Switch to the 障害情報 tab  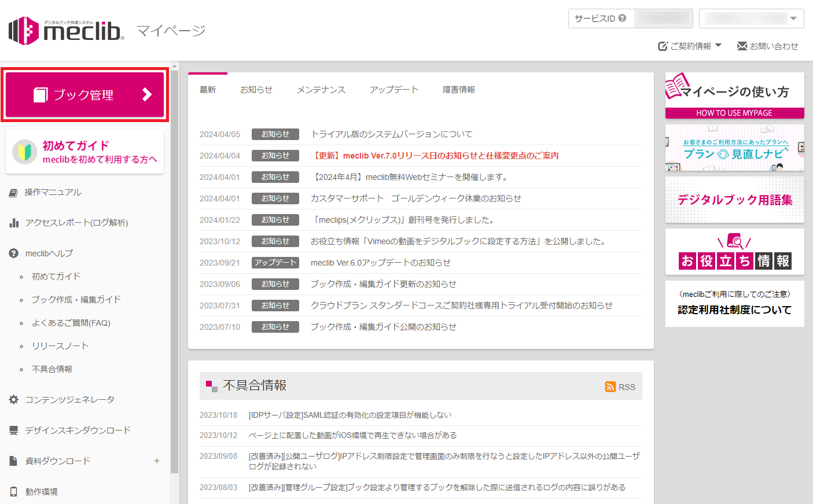coord(458,90)
